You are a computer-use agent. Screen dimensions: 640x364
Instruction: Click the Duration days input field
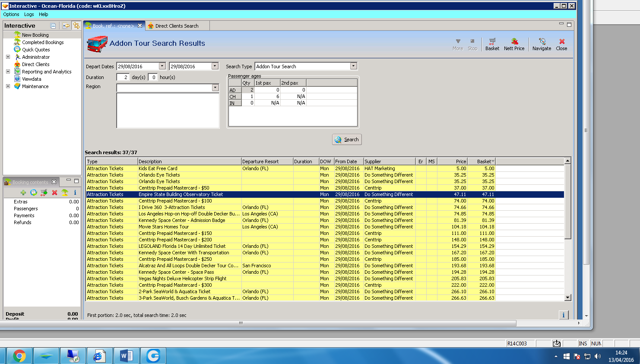[x=123, y=77]
